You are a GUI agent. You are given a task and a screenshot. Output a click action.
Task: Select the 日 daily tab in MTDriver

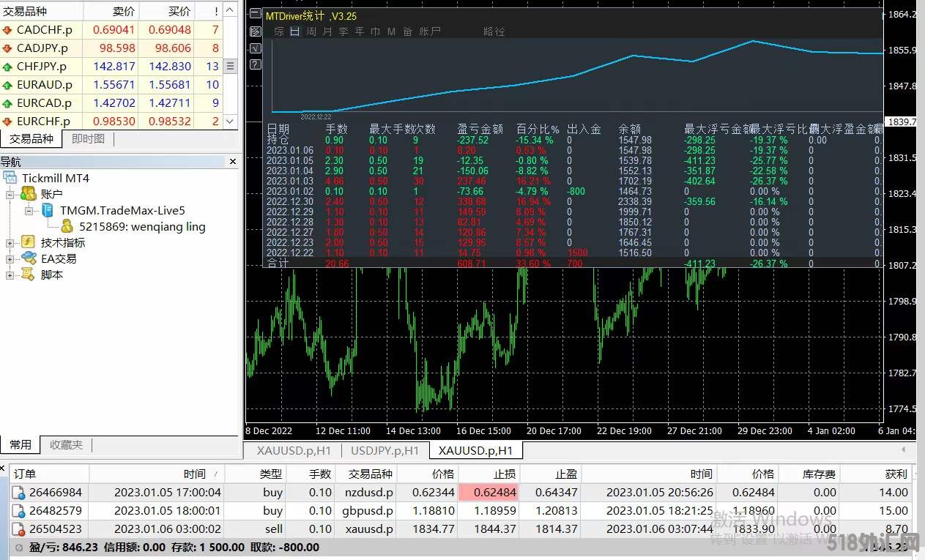[x=295, y=31]
